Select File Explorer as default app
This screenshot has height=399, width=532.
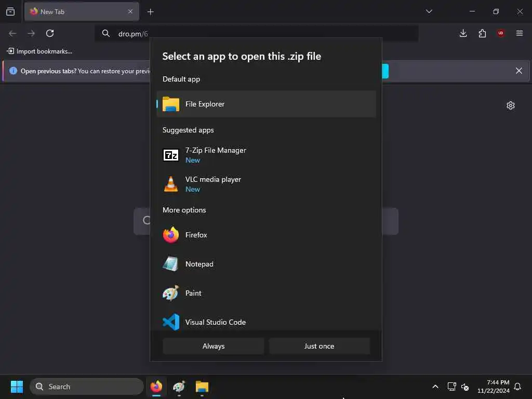[x=267, y=104]
